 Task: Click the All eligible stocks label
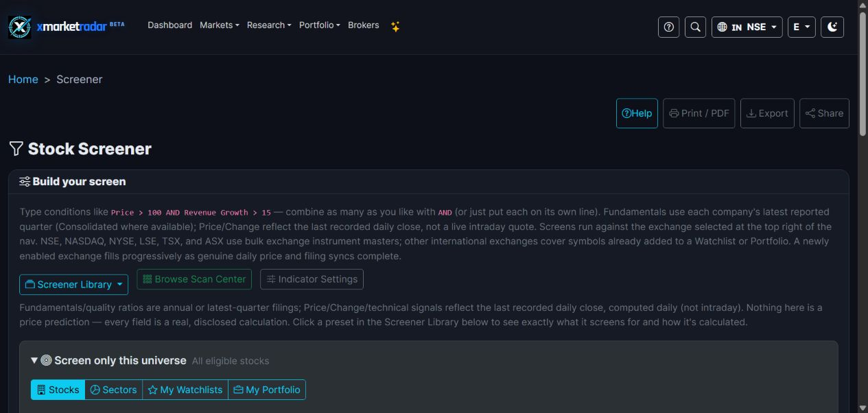pyautogui.click(x=231, y=361)
